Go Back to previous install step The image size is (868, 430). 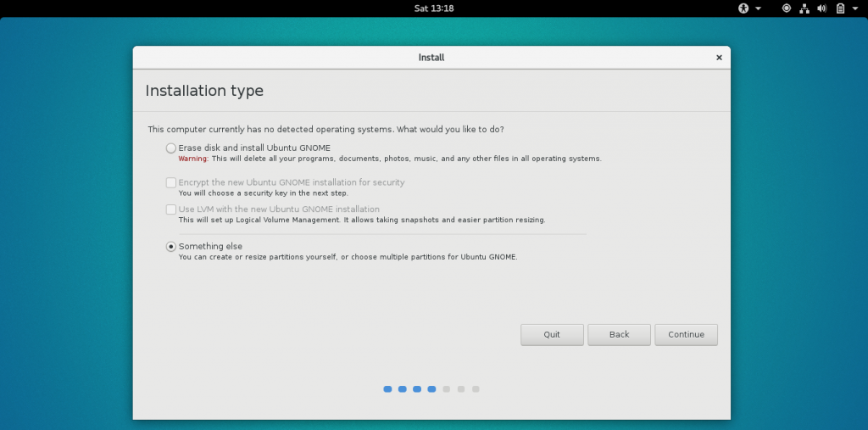point(619,335)
